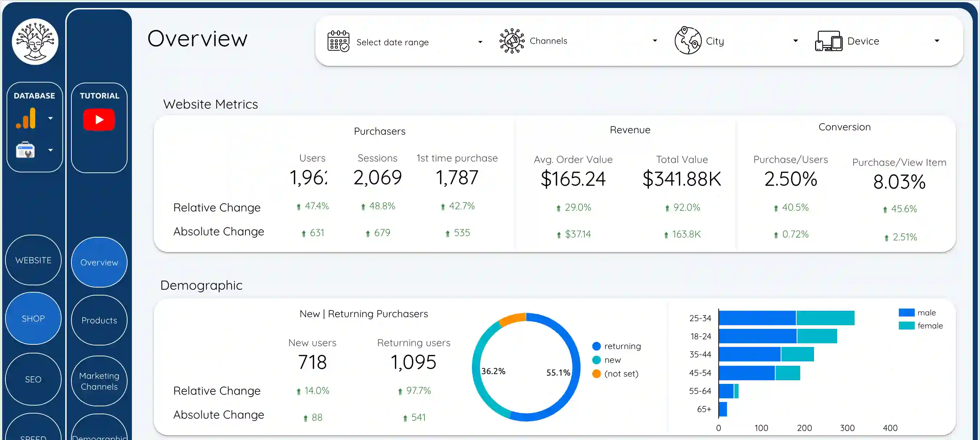Click the Channels megaphone gear icon

pos(512,41)
